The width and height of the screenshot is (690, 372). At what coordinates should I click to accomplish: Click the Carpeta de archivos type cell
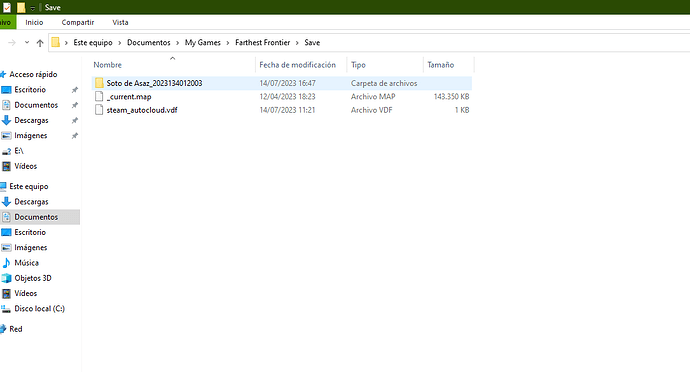[x=384, y=83]
